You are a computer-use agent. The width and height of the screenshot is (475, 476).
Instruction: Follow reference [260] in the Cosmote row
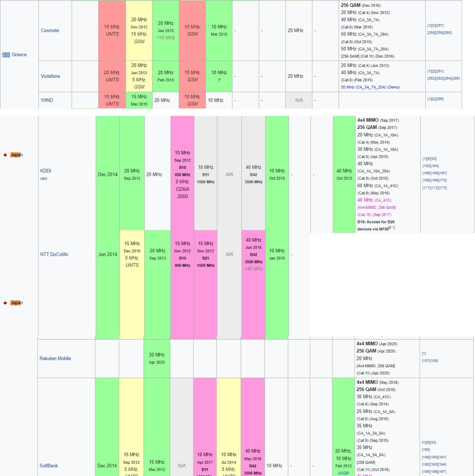click(448, 33)
